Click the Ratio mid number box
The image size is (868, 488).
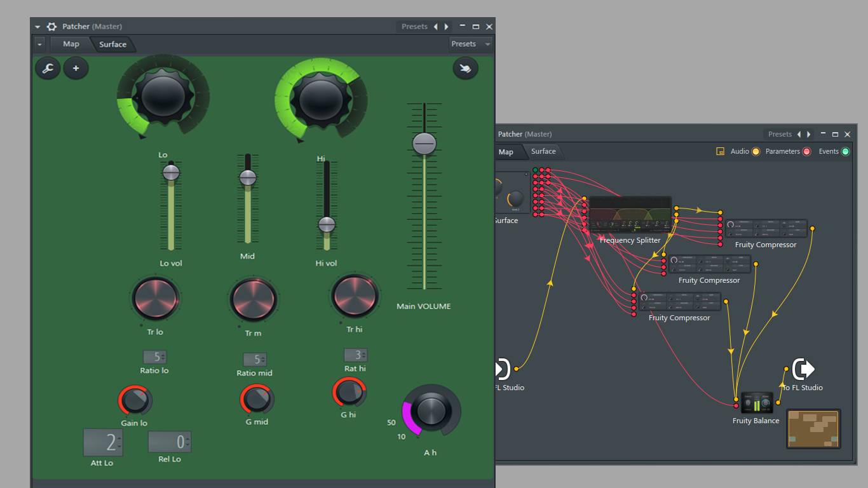[x=255, y=360]
